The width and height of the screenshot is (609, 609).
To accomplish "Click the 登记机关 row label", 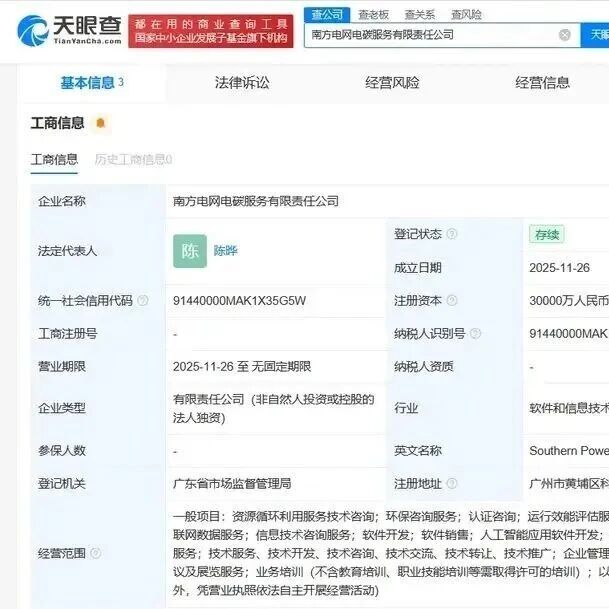I will point(62,484).
